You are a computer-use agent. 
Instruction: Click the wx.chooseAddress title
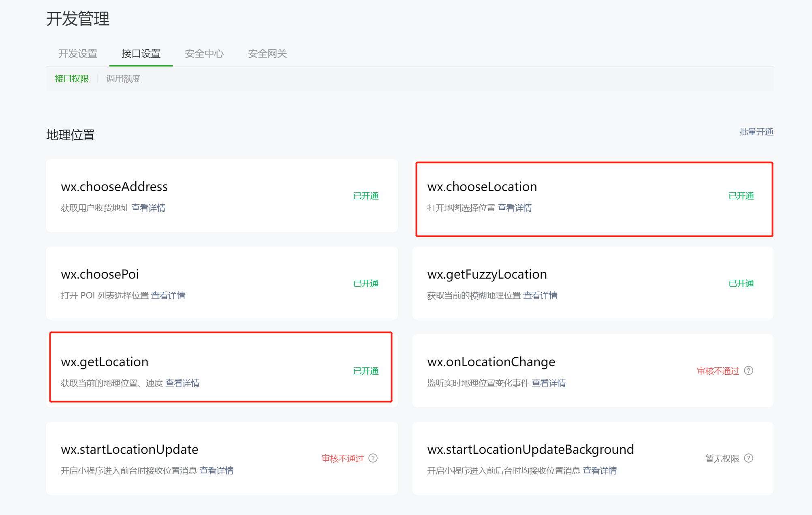[x=114, y=187]
